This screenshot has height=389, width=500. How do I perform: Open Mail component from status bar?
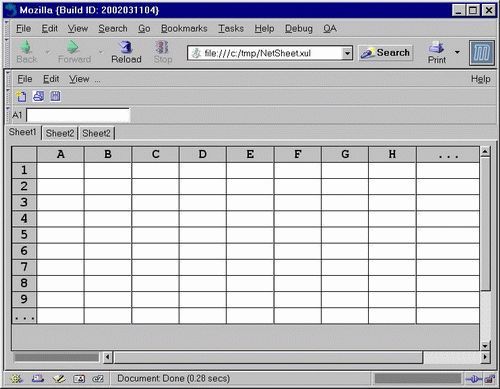coord(38,379)
